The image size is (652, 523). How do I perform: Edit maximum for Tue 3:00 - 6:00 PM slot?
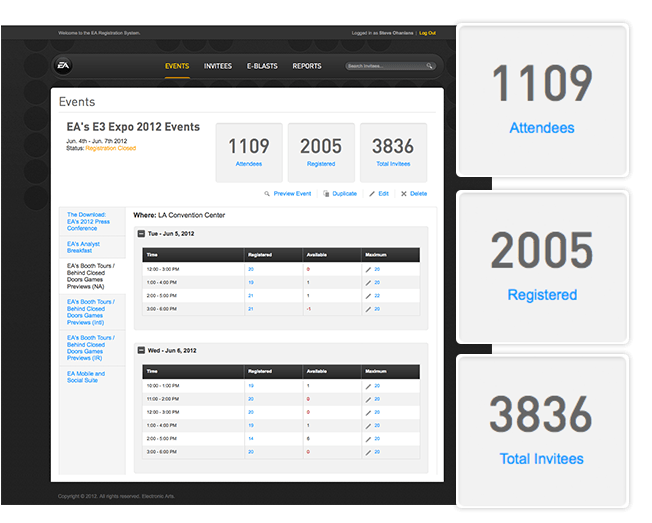tap(368, 310)
